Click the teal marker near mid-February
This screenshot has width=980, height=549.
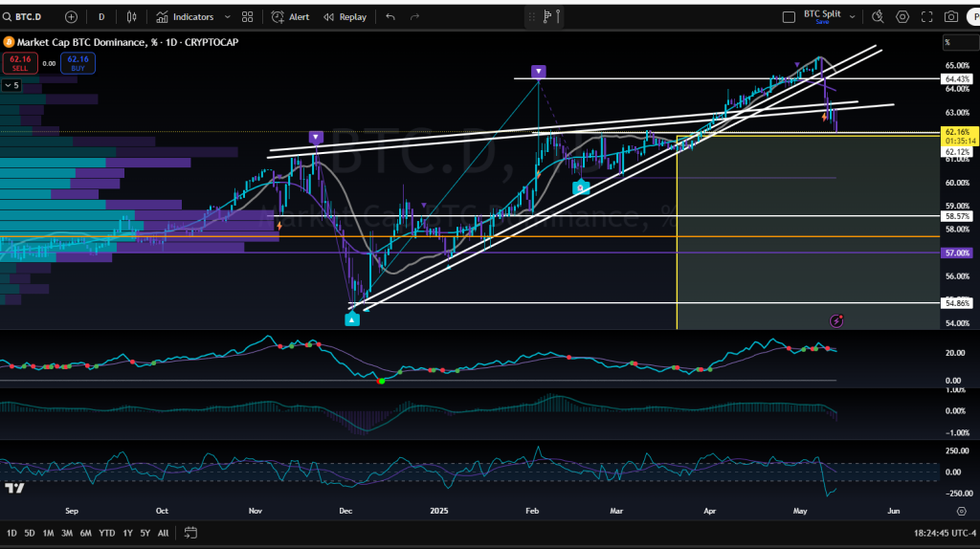click(581, 187)
